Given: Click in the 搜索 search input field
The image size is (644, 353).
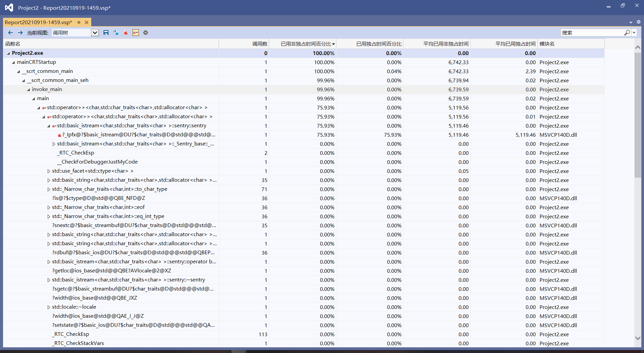Looking at the screenshot, I should (x=592, y=33).
